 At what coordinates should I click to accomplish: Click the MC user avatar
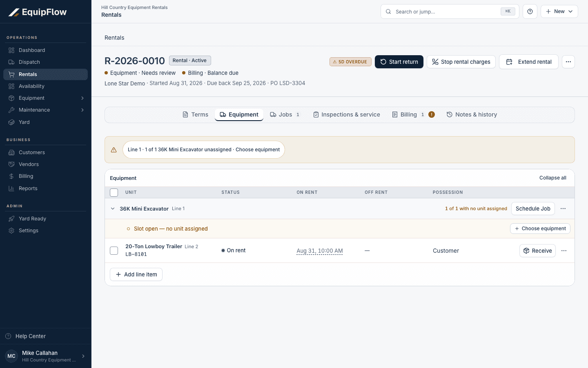tap(11, 356)
